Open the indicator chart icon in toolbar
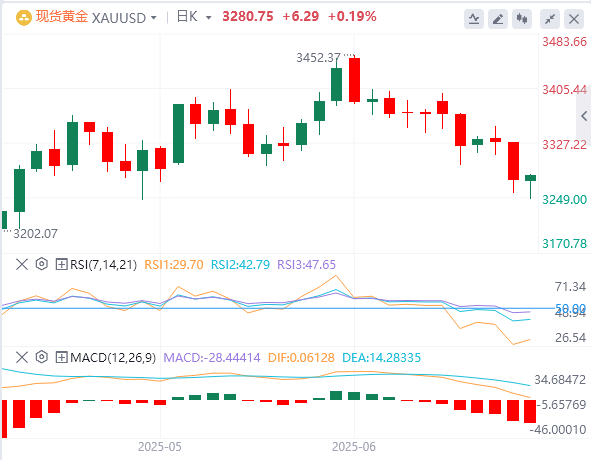 (474, 18)
